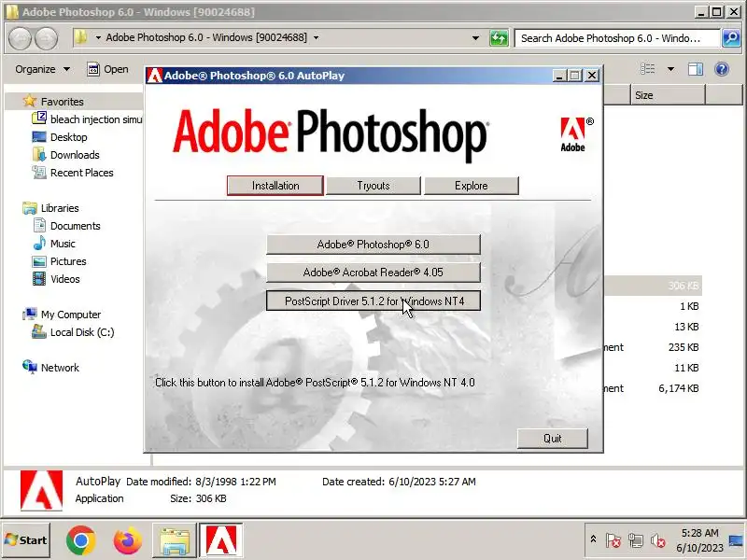Show hidden tray icons arrow
Image resolution: width=747 pixels, height=560 pixels.
click(593, 539)
